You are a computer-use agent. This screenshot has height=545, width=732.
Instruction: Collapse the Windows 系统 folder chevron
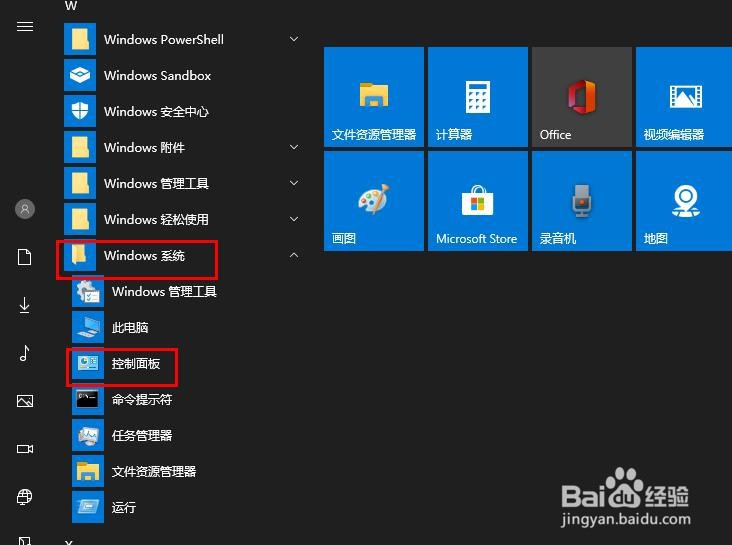pyautogui.click(x=294, y=255)
